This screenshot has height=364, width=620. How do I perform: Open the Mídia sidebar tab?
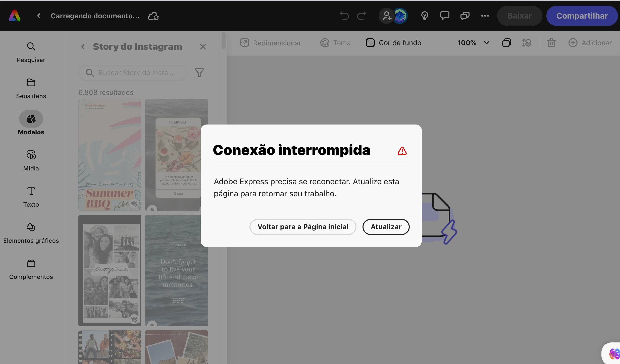[x=31, y=160]
